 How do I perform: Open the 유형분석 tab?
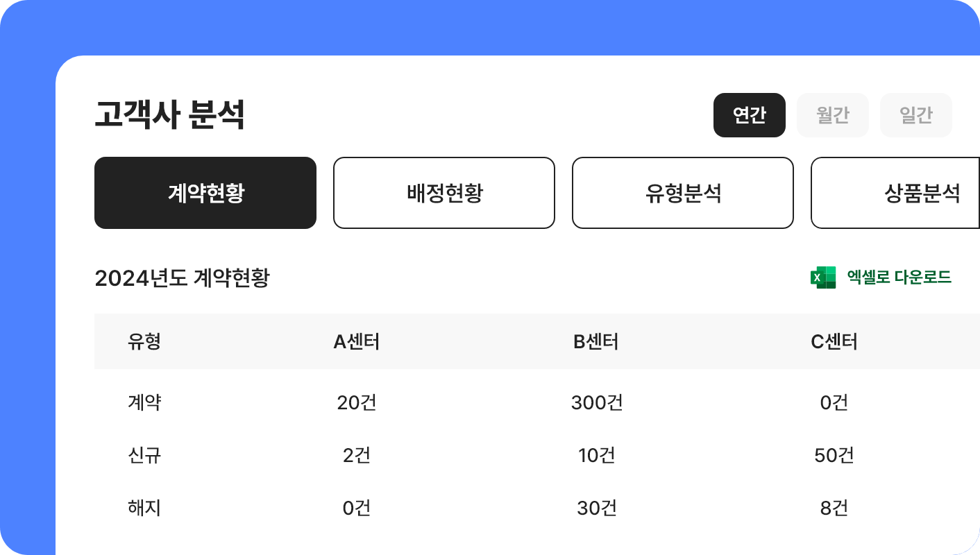pos(683,193)
